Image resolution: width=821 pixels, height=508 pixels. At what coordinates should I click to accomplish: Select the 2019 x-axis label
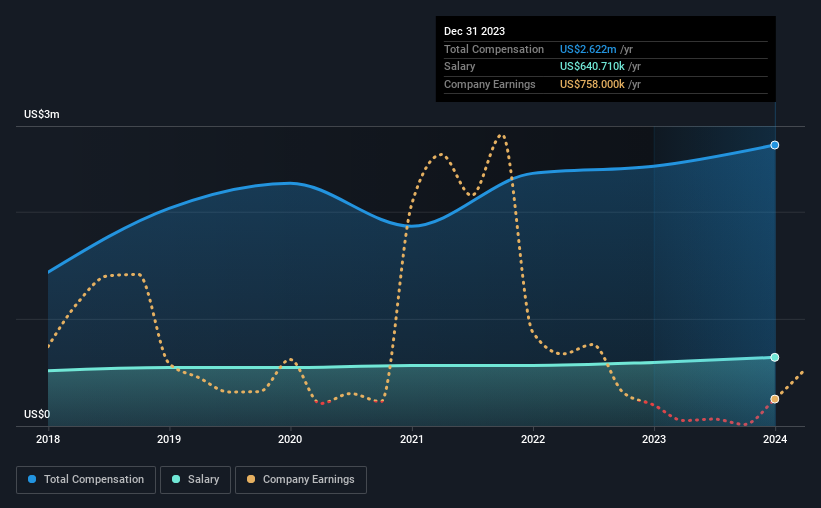[x=169, y=439]
